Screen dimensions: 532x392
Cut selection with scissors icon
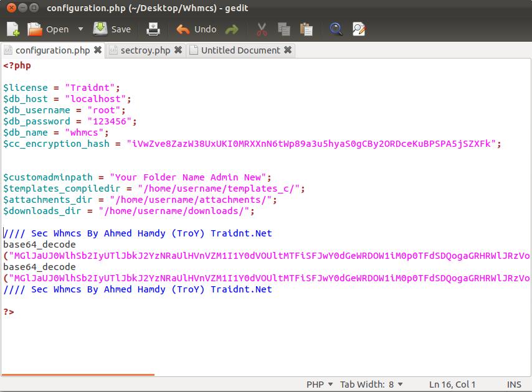(262, 29)
